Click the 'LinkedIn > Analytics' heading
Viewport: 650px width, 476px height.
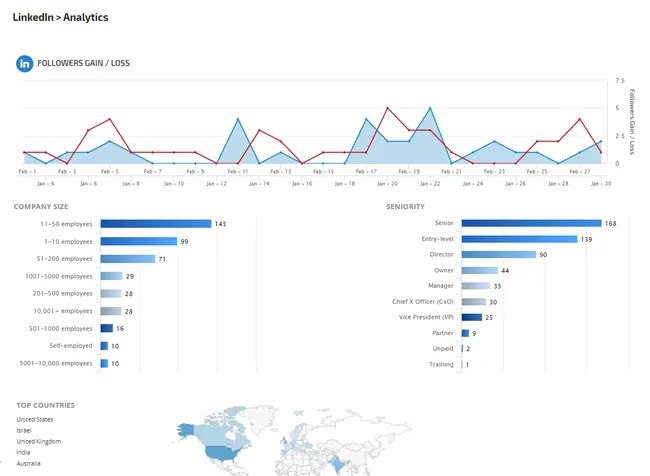(x=61, y=17)
